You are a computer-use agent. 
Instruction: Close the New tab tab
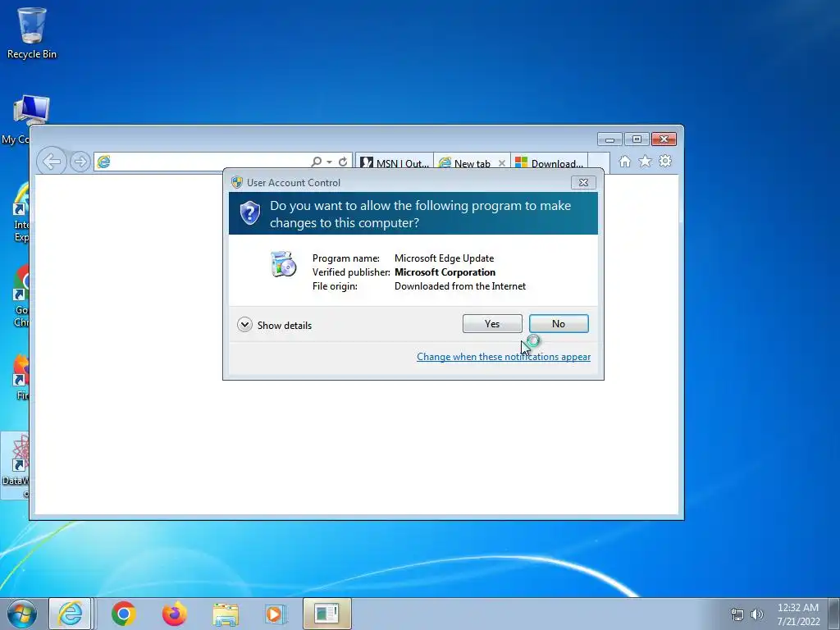[x=502, y=163]
